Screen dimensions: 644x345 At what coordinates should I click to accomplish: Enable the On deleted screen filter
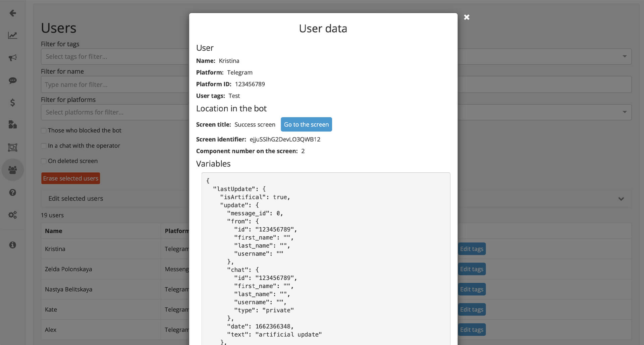(x=44, y=161)
